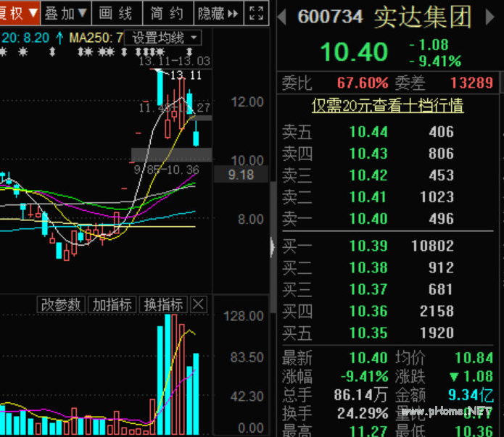Click the 买二 price 10.38
504x437 pixels.
click(368, 267)
